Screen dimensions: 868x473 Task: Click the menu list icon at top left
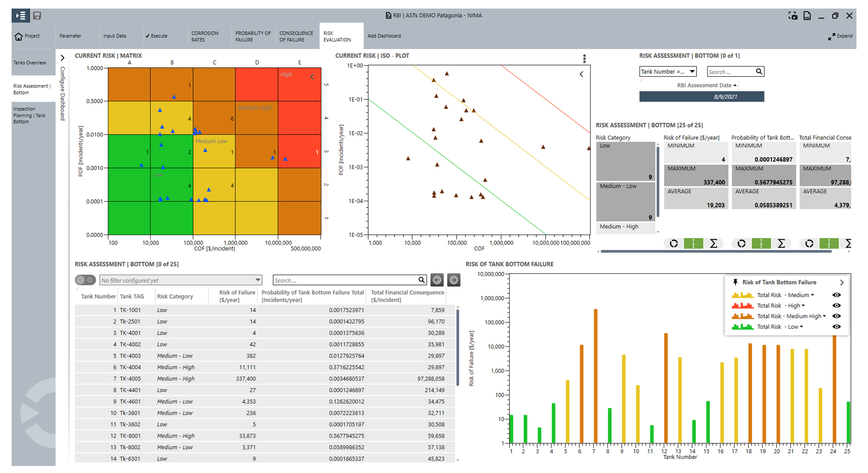pyautogui.click(x=21, y=16)
